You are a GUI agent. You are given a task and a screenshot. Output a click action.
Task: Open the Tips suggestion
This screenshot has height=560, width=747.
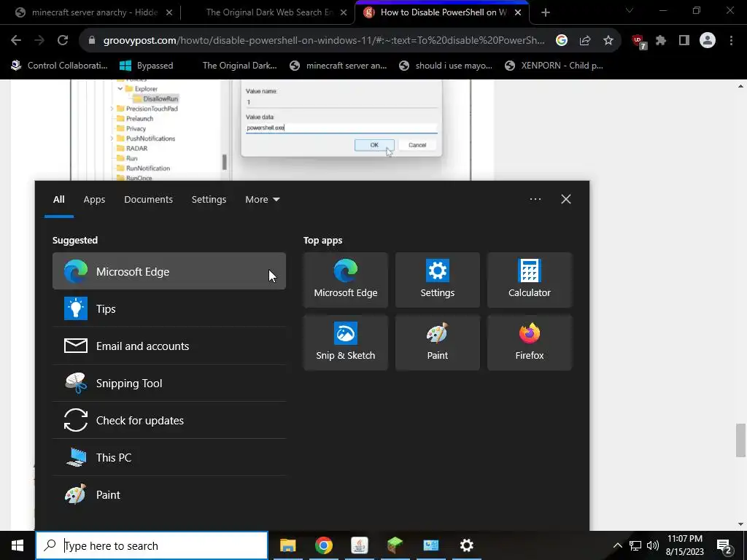click(x=169, y=308)
